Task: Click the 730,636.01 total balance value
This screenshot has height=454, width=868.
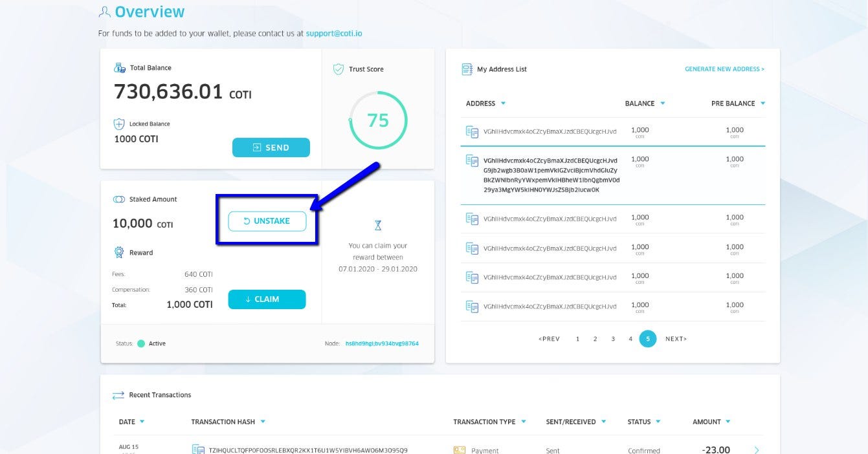Action: click(x=168, y=92)
